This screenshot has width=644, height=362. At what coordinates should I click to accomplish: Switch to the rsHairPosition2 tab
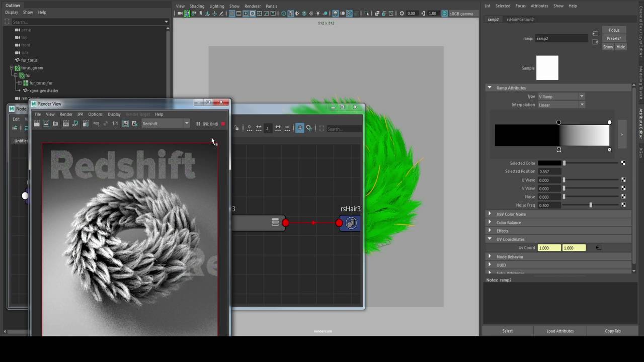(520, 20)
